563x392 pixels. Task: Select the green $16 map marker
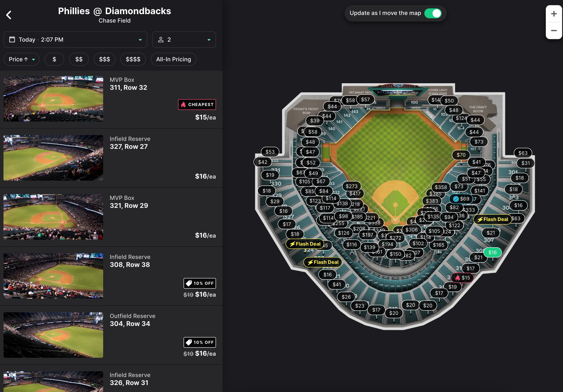(492, 252)
